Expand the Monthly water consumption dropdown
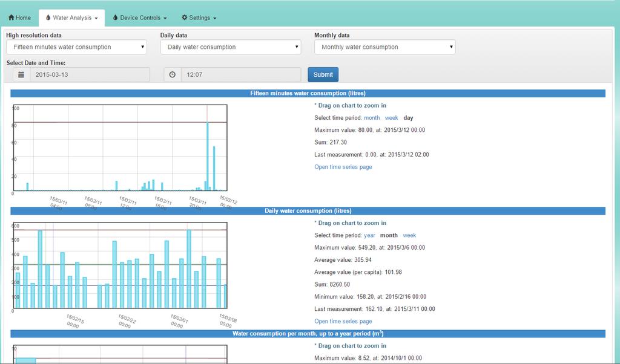 pos(384,47)
